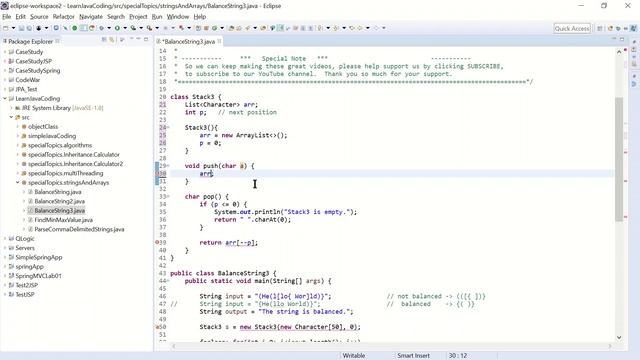Open the Refactor menu
Screen dimensions: 640x360
coord(63,17)
